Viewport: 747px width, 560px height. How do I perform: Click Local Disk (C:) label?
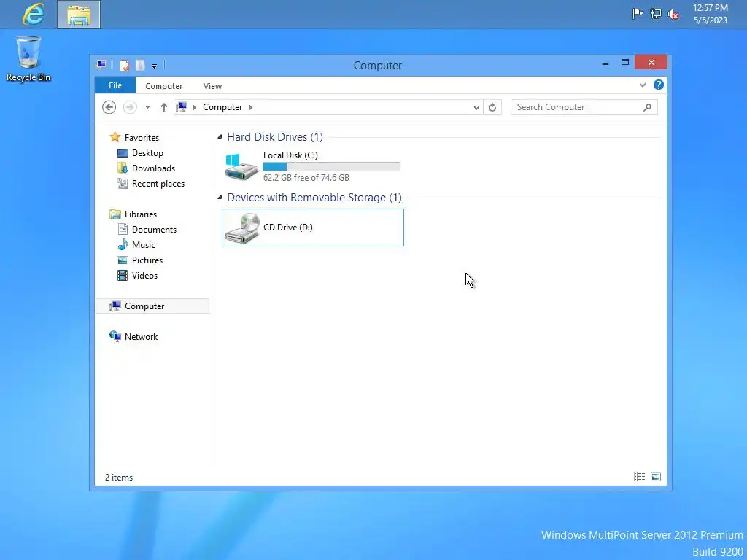click(290, 155)
